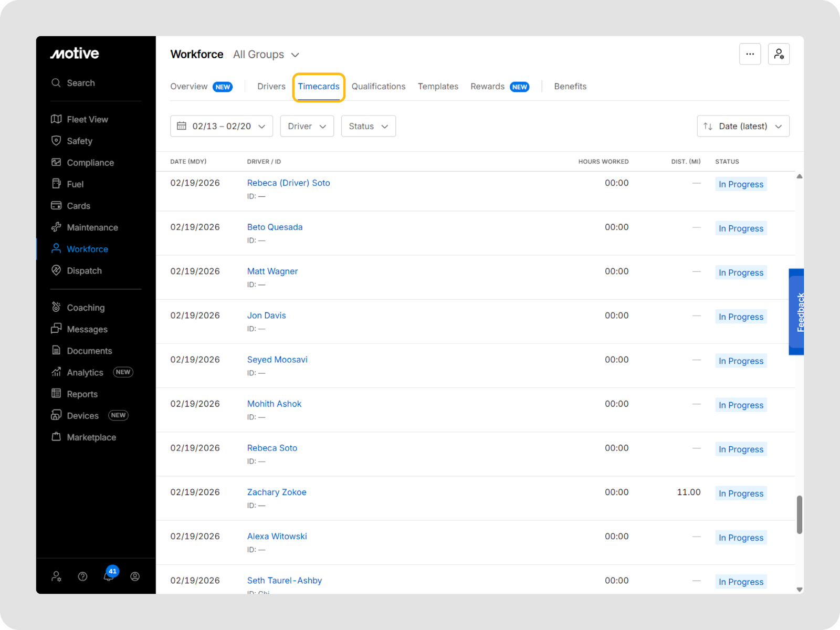Open Dispatch in the sidebar
840x630 pixels.
point(84,271)
